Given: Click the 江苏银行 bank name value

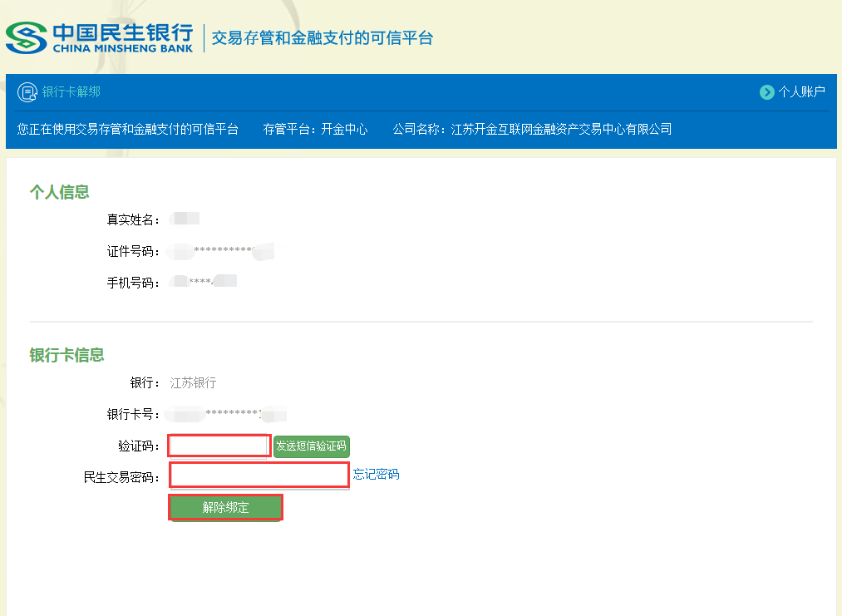Looking at the screenshot, I should 193,383.
